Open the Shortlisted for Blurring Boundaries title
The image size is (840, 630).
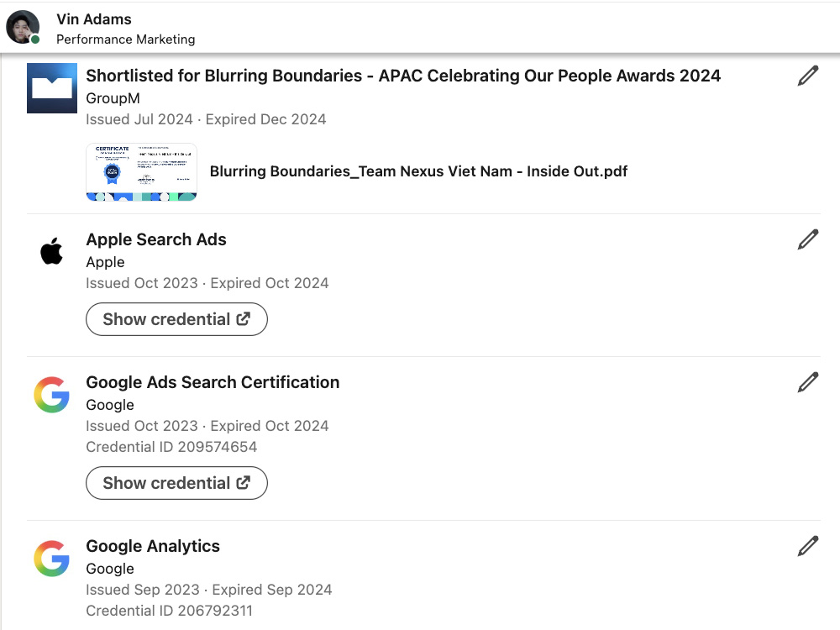(x=403, y=76)
